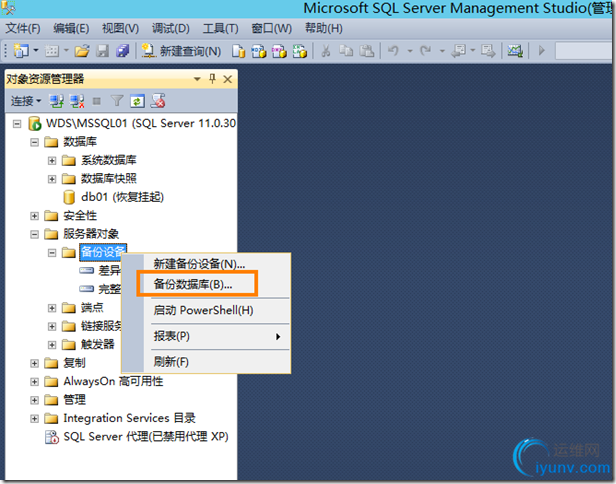Open the 窗口(W) menu
Viewport: 616px width, 484px height.
pos(271,28)
